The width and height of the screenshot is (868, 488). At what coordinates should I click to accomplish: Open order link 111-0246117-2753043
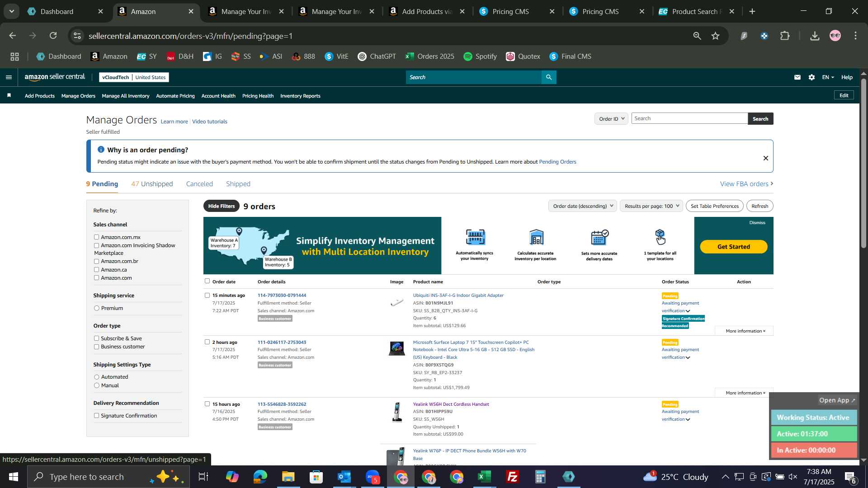[282, 343]
